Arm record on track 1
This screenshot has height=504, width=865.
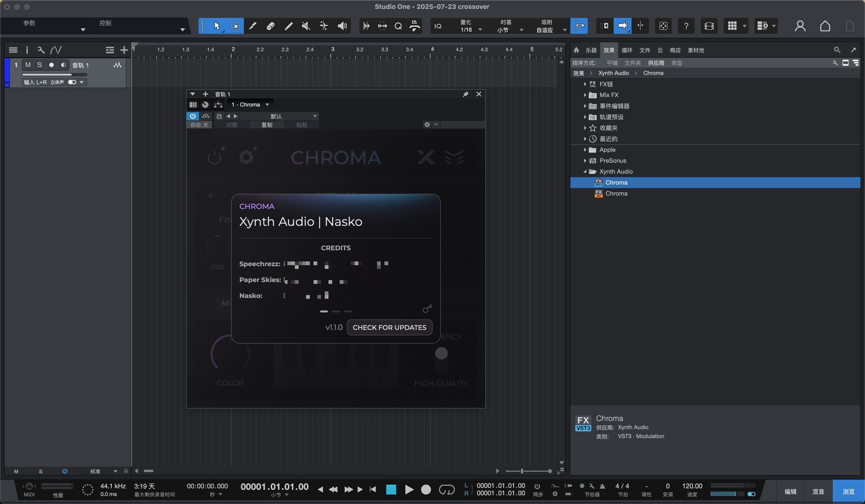(51, 65)
